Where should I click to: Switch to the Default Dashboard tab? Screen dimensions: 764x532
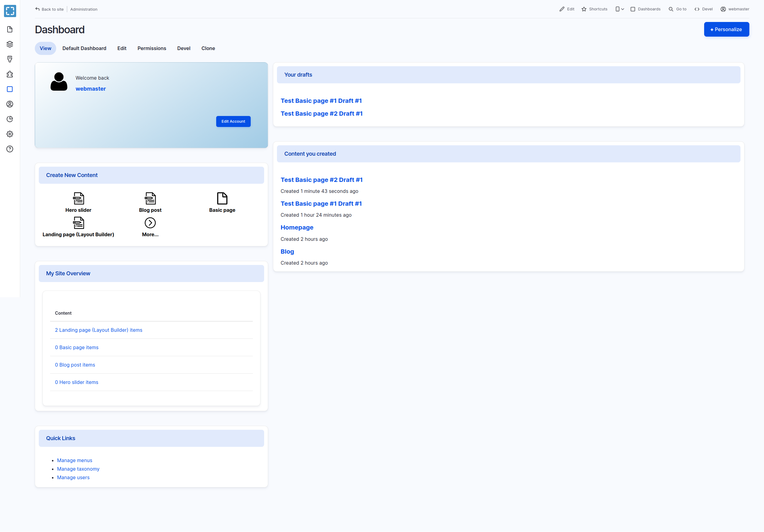point(84,48)
